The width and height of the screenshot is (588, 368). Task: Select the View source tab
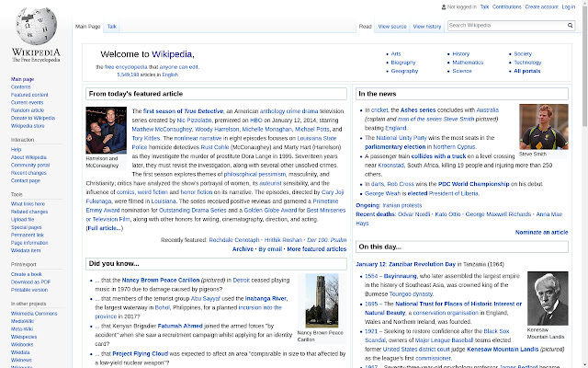point(392,27)
